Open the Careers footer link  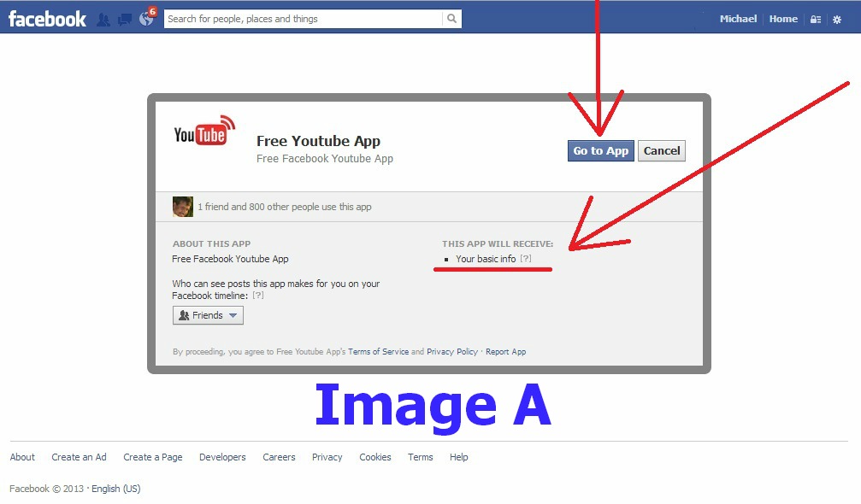tap(279, 457)
